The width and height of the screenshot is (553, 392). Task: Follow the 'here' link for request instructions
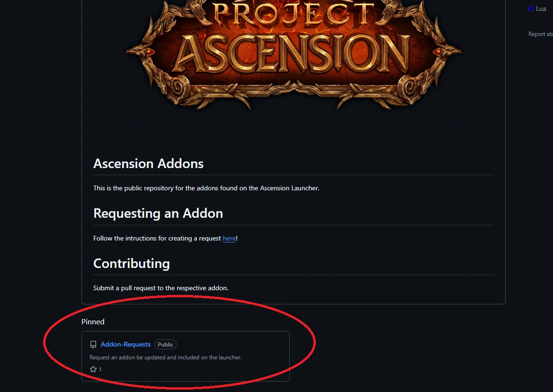pos(229,238)
